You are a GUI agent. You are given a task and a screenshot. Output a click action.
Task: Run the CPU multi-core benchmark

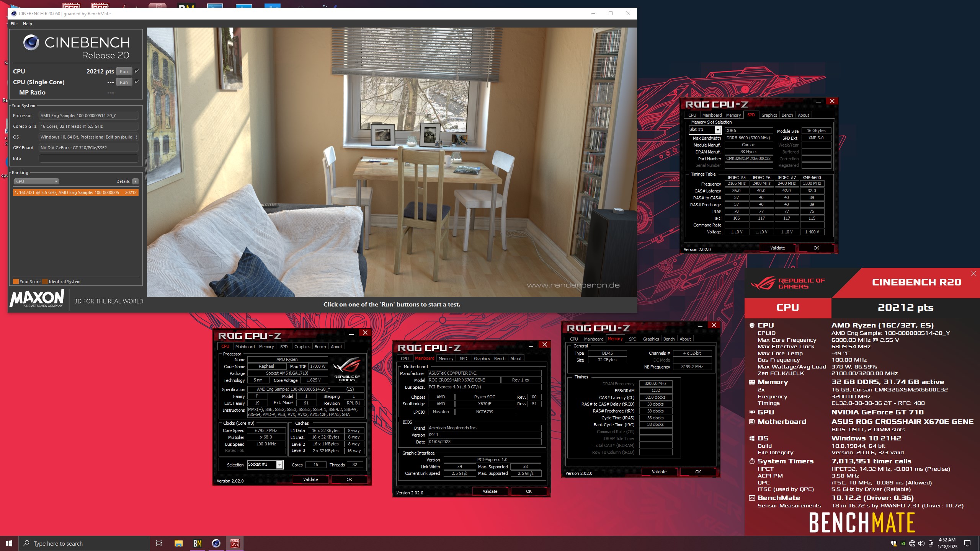(124, 72)
